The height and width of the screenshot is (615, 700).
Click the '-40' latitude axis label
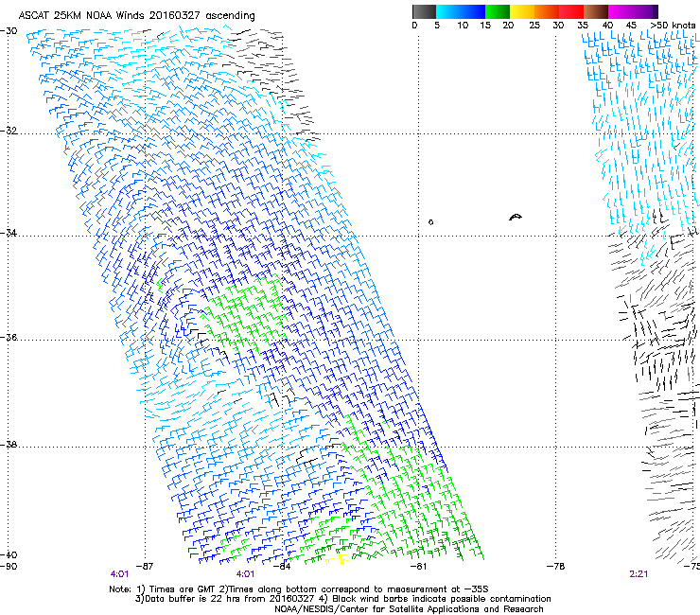click(x=9, y=554)
